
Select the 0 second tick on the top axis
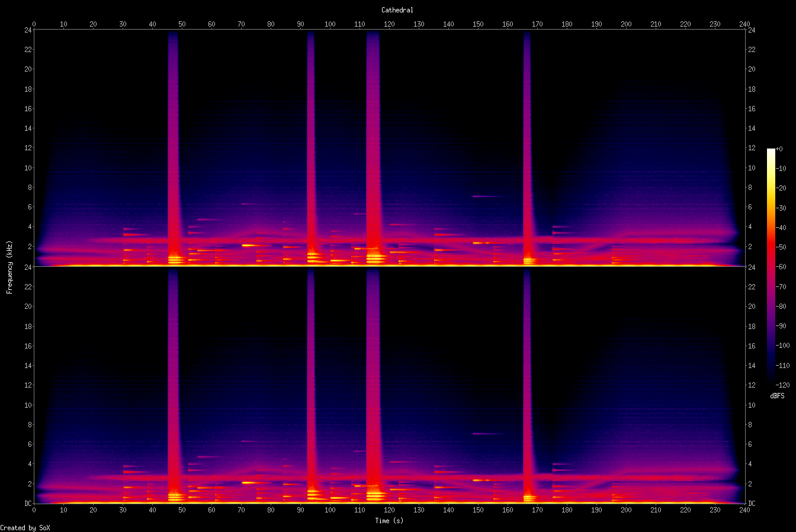34,24
